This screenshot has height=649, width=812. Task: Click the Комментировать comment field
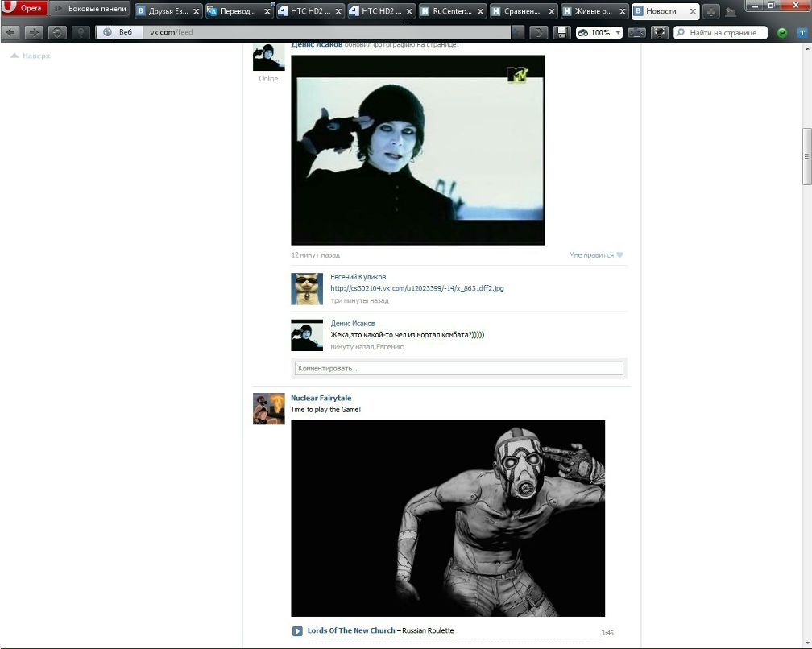(x=459, y=368)
